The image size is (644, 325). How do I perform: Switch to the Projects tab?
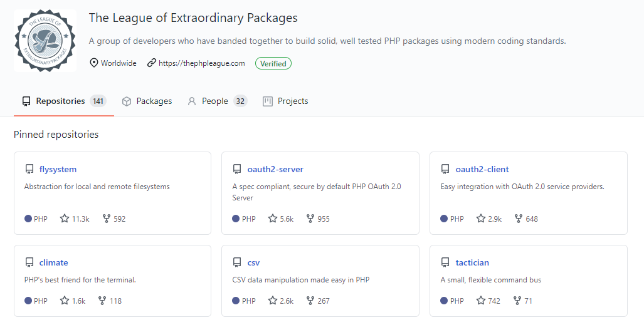285,101
